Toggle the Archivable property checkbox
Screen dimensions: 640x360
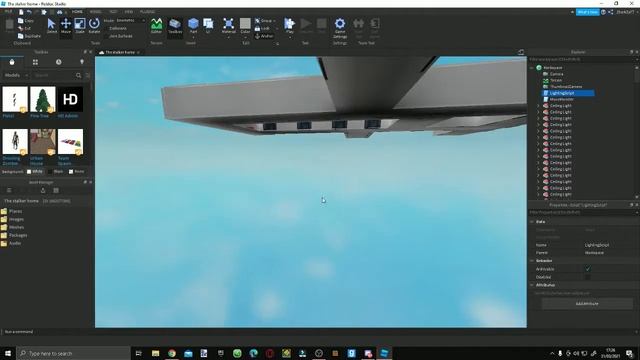tap(588, 269)
